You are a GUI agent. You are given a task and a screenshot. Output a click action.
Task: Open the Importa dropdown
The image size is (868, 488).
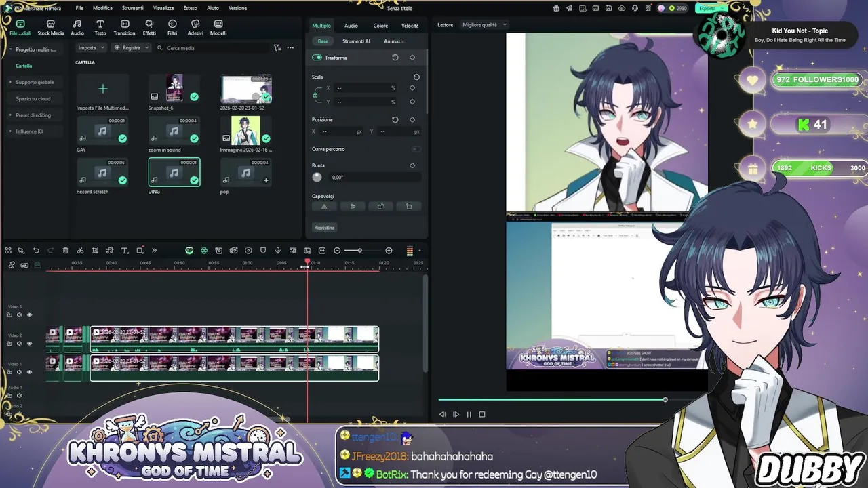coord(91,48)
